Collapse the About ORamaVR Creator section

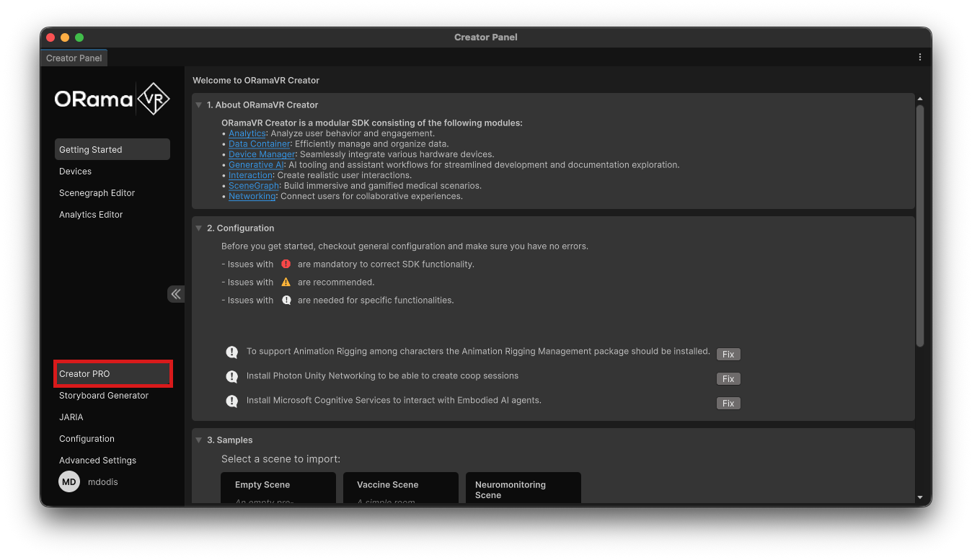point(199,105)
